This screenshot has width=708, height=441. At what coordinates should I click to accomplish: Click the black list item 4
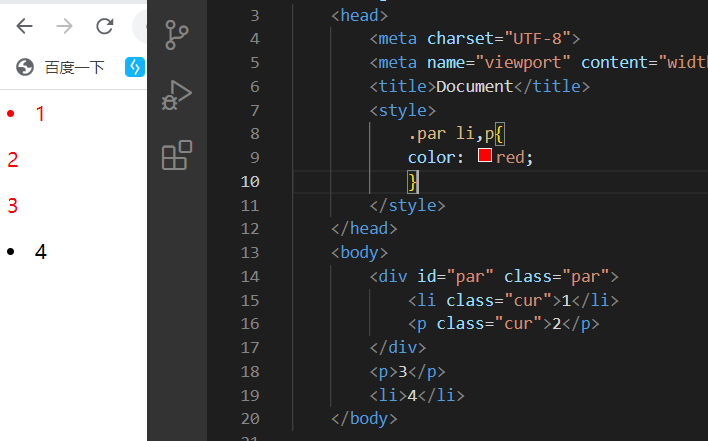[x=40, y=252]
